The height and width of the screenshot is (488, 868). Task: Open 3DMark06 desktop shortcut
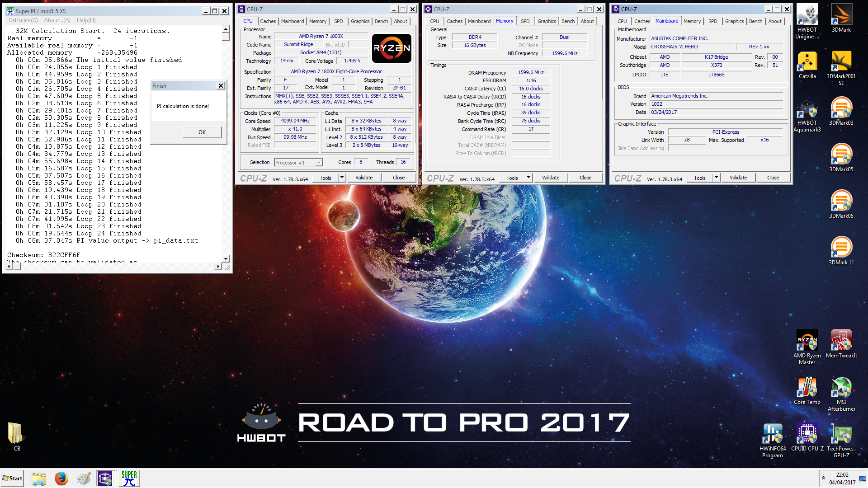tap(841, 204)
